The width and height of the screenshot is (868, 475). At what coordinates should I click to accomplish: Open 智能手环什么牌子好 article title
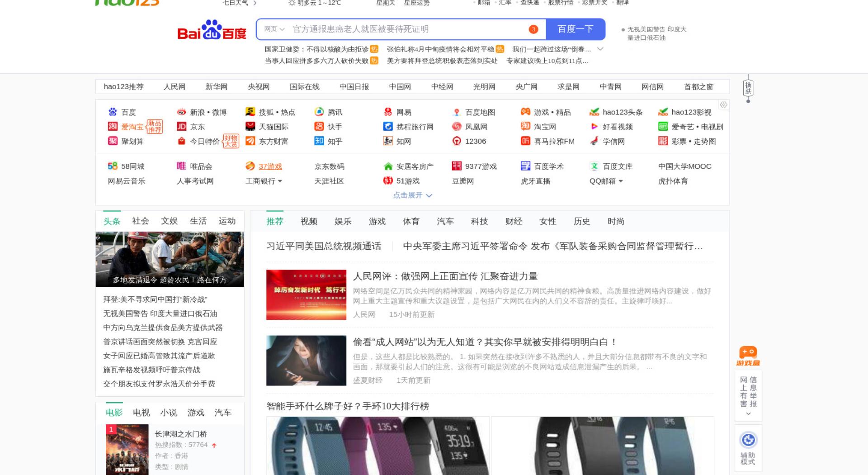tap(348, 406)
